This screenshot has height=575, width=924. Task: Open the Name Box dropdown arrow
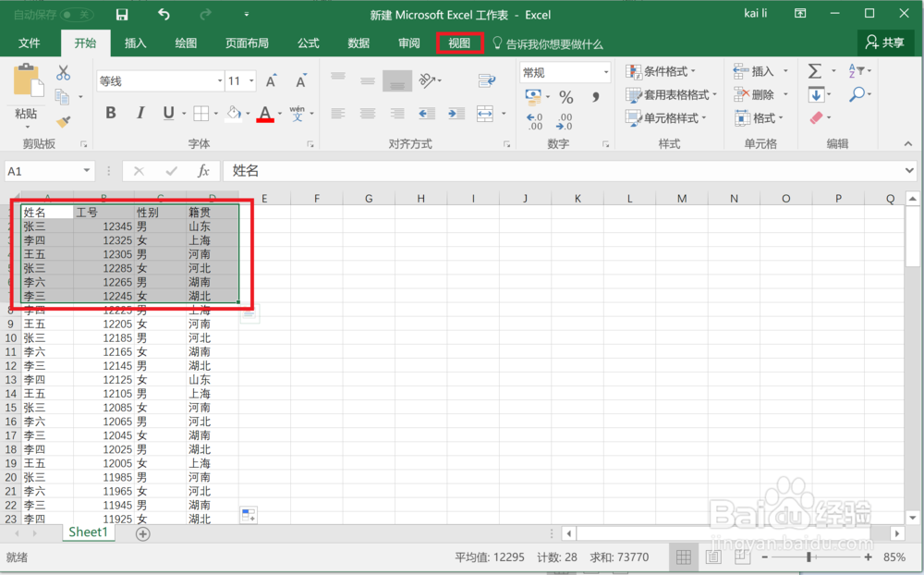coord(87,171)
